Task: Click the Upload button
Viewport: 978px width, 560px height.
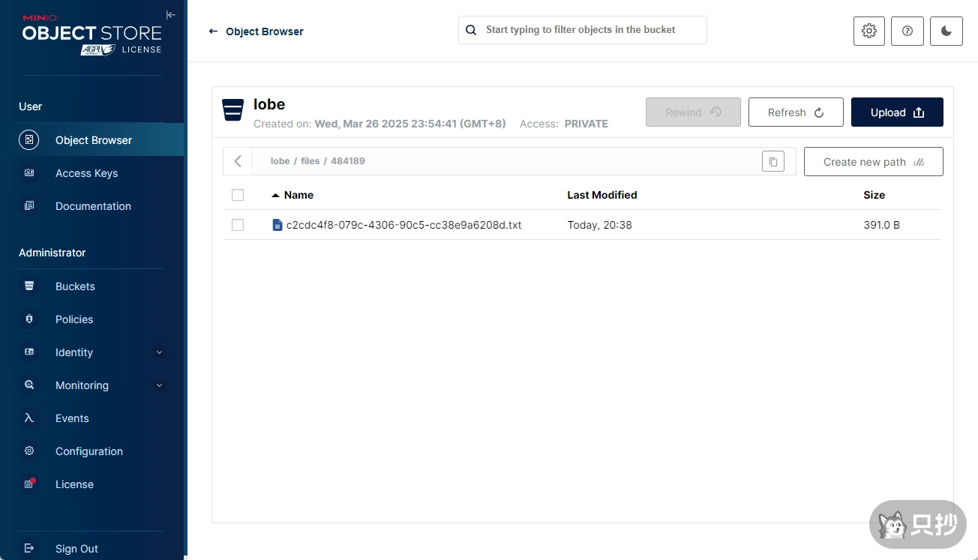Action: pos(897,112)
